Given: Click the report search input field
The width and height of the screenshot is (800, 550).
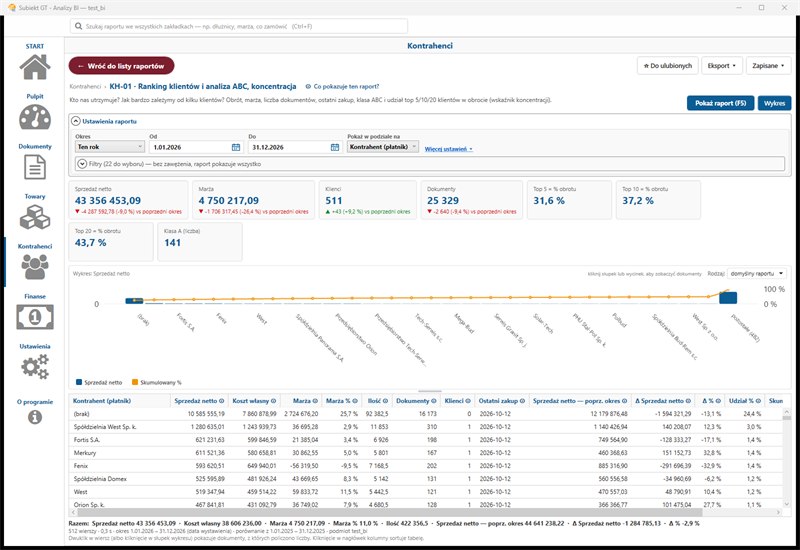Looking at the screenshot, I should coord(239,26).
